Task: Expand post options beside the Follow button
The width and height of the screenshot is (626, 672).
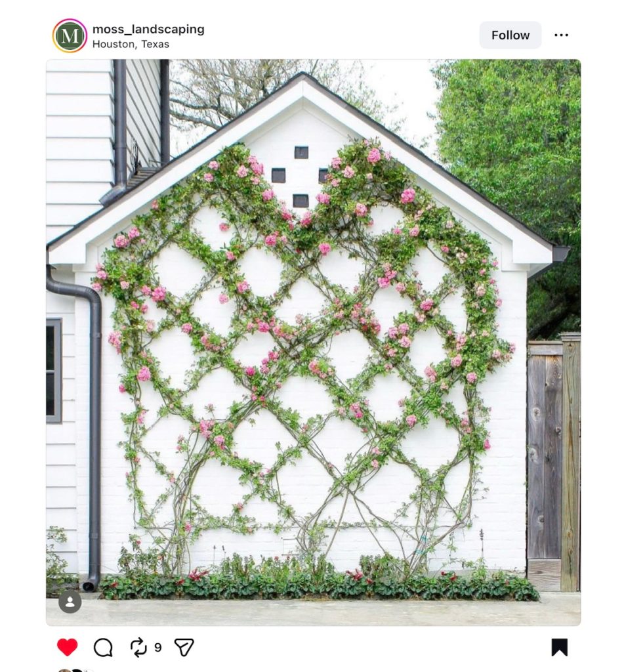Action: coord(561,35)
